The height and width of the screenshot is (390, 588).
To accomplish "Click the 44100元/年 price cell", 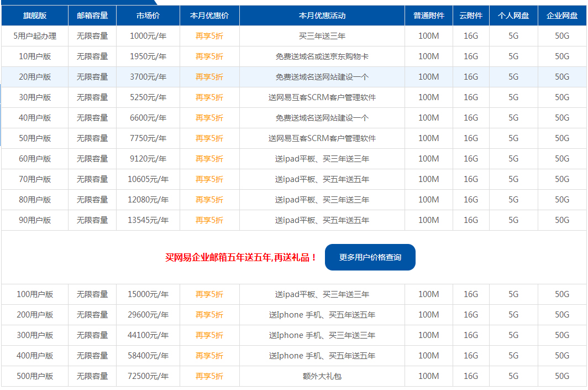I will (x=148, y=335).
